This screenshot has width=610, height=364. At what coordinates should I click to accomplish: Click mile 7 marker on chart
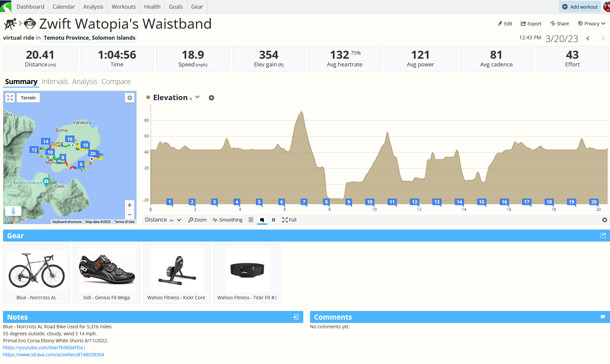(x=304, y=202)
